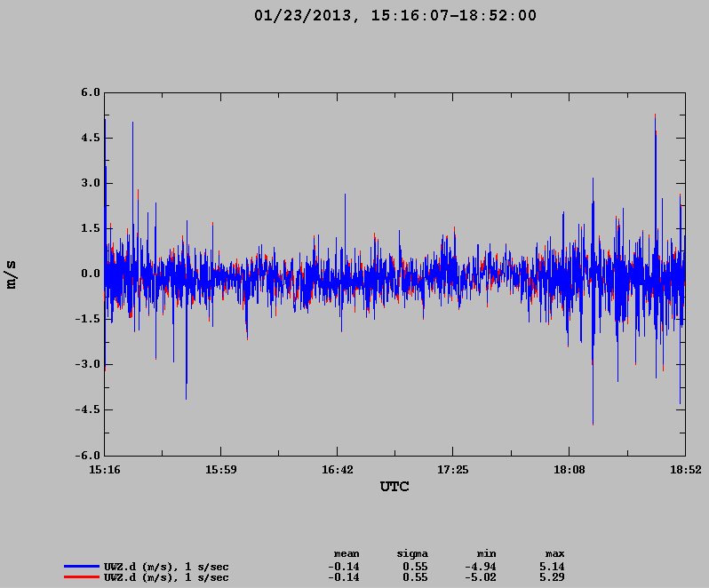Click the deepest trough after 18:08
This screenshot has height=588, width=709.
pyautogui.click(x=593, y=423)
